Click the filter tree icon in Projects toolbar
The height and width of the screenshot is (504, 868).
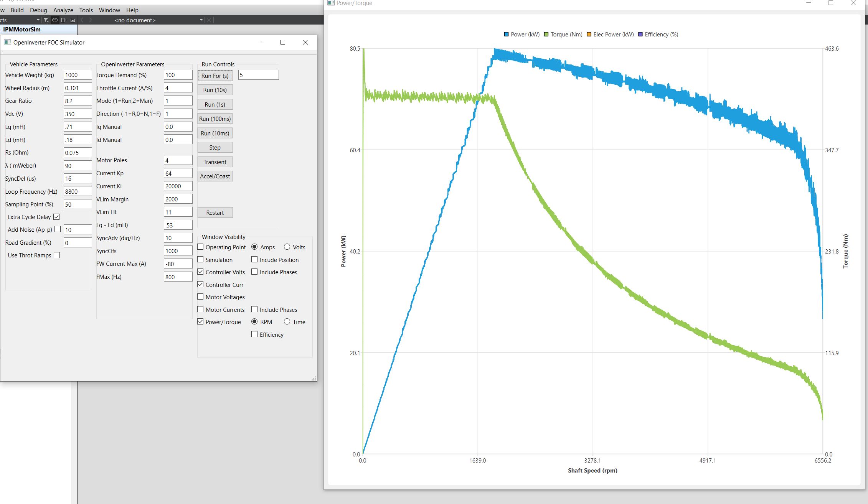46,20
